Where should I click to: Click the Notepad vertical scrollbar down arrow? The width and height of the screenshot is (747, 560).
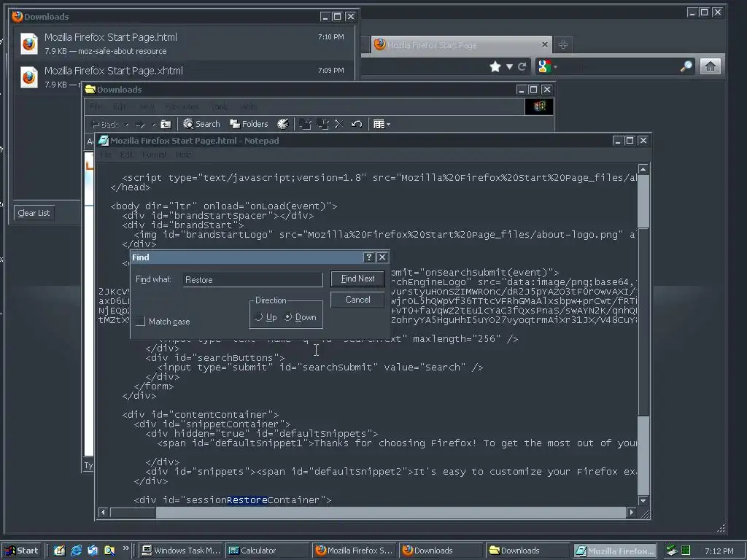click(x=643, y=500)
